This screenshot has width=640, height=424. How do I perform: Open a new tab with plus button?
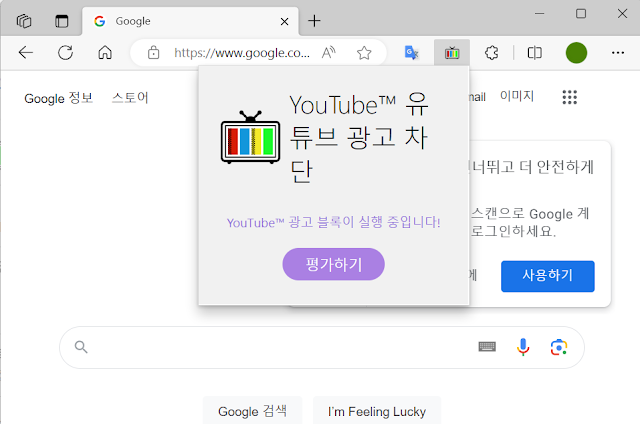click(314, 21)
